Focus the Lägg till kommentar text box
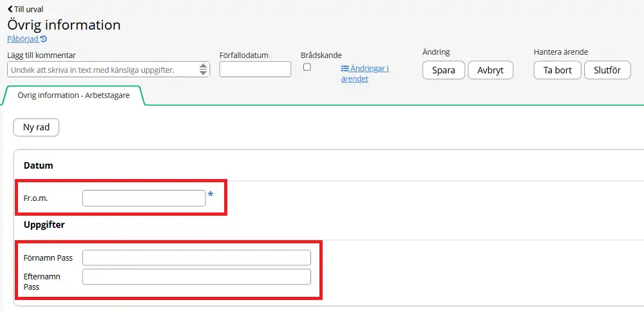644x311 pixels. tap(103, 70)
